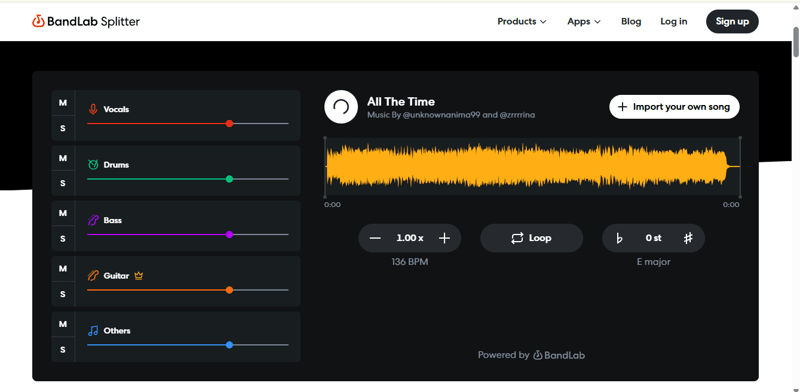
Task: Click the waveform end marker handle
Action: click(x=740, y=167)
